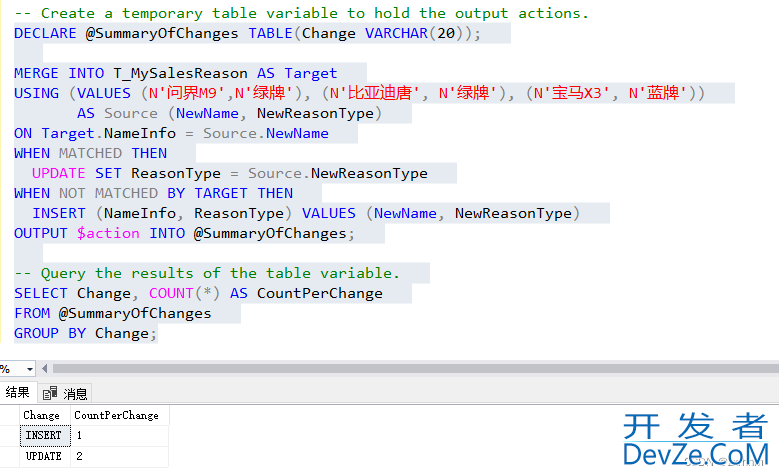Click the N'蓝牌' string literal
Image resolution: width=779 pixels, height=476 pixels.
[658, 93]
